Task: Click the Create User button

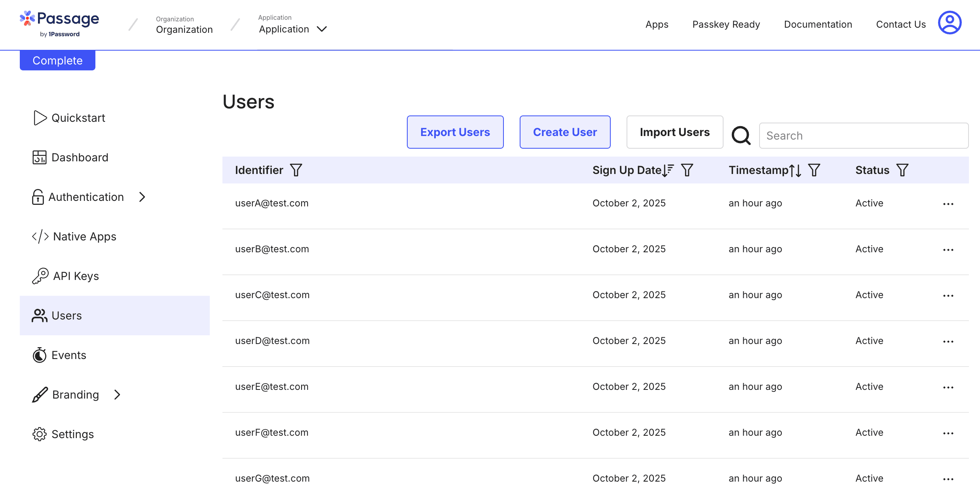Action: click(x=565, y=132)
